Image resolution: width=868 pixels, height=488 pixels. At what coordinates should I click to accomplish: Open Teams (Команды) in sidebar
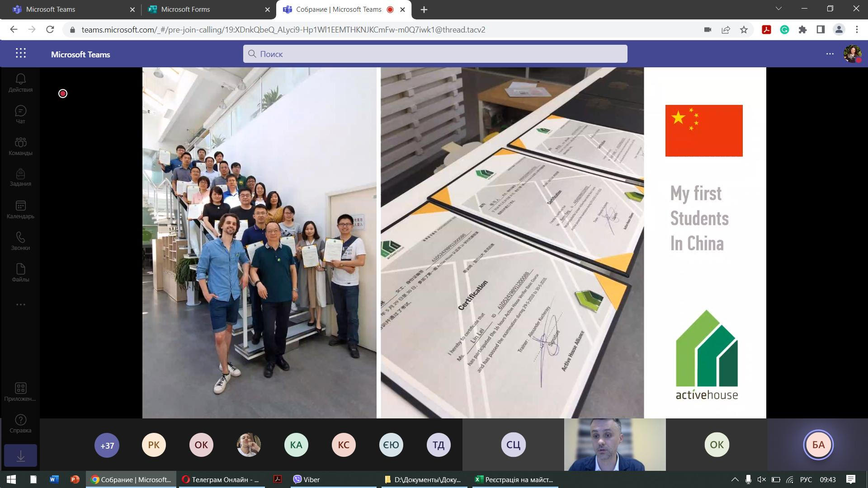tap(20, 146)
